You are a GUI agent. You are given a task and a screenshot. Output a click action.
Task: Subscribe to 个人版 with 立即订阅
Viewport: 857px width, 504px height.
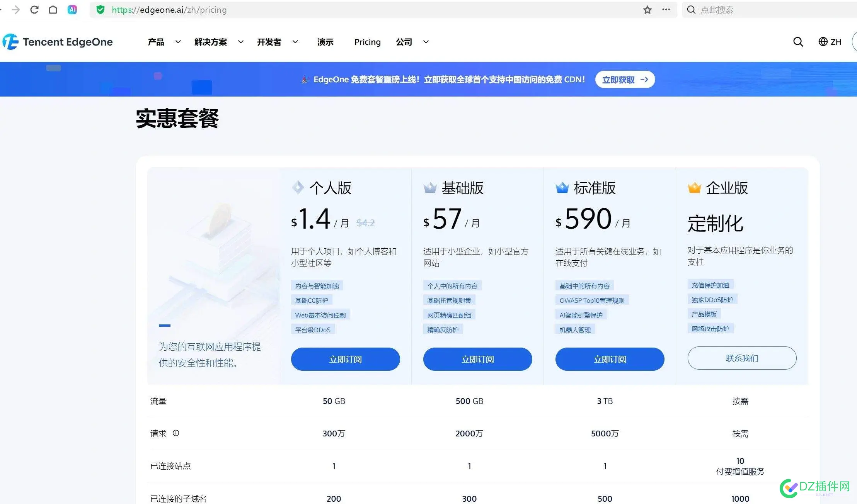coord(345,359)
